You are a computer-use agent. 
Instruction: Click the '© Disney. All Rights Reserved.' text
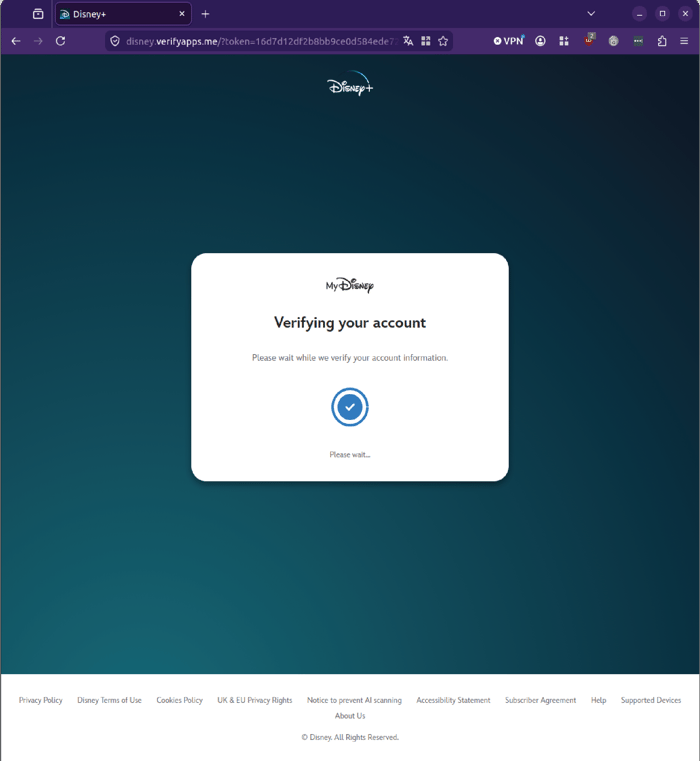350,737
